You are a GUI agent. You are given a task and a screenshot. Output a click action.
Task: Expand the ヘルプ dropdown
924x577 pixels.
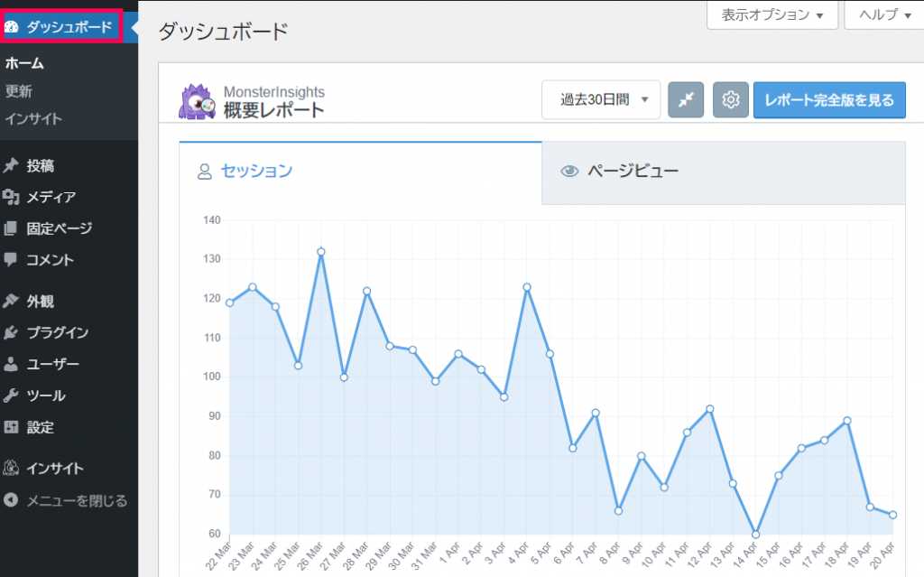pos(884,14)
